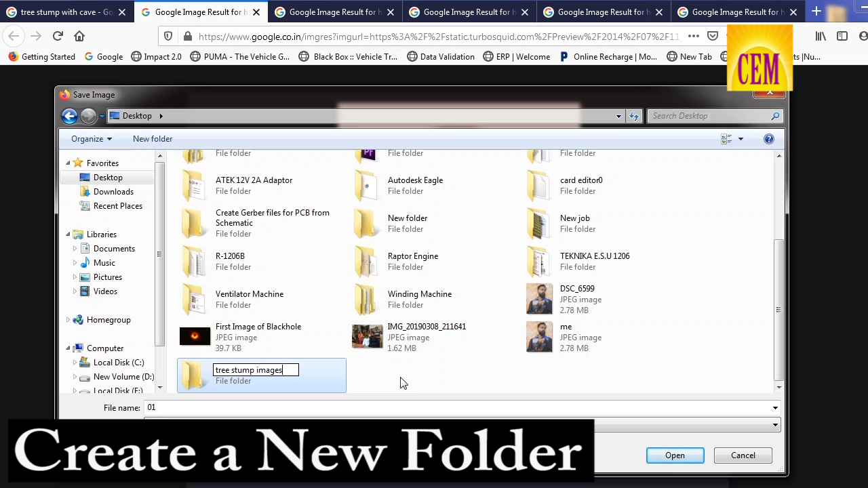Select the TEKNIKA E.S.U 1206 folder icon

pos(538,262)
